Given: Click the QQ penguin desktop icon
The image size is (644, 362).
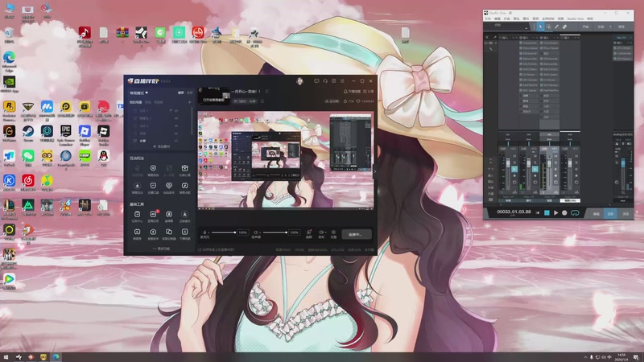Looking at the screenshot, I should tap(104, 157).
